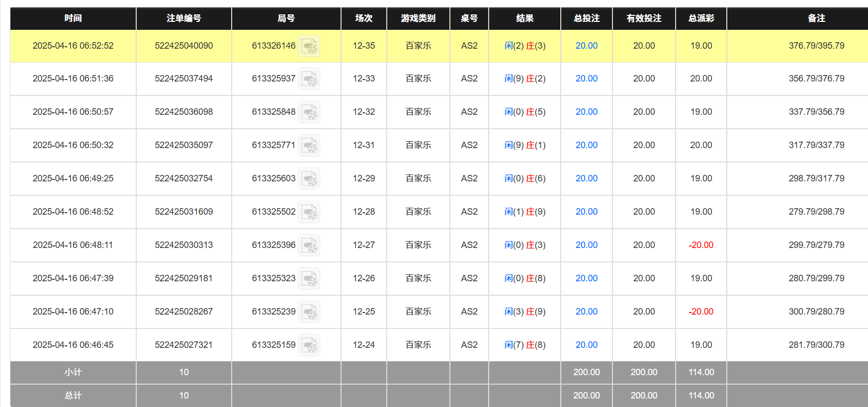This screenshot has height=407, width=868.
Task: Click the -20.00 payout in row 12-25
Action: point(701,312)
